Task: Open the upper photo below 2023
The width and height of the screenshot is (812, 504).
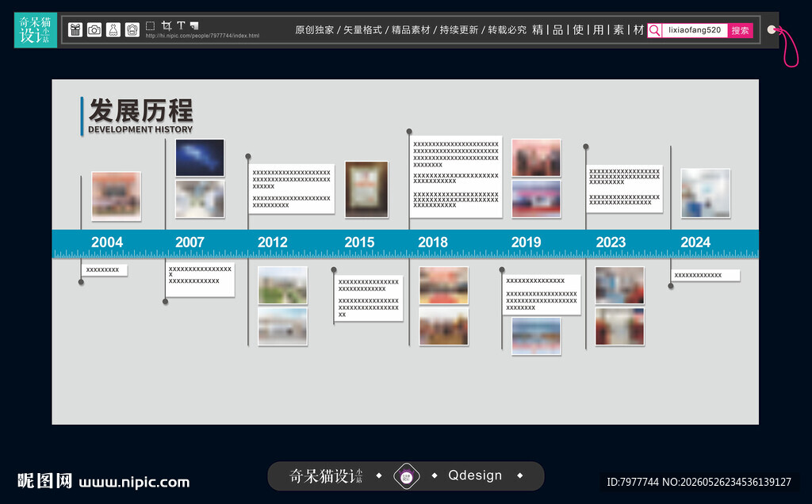Action: tap(620, 285)
